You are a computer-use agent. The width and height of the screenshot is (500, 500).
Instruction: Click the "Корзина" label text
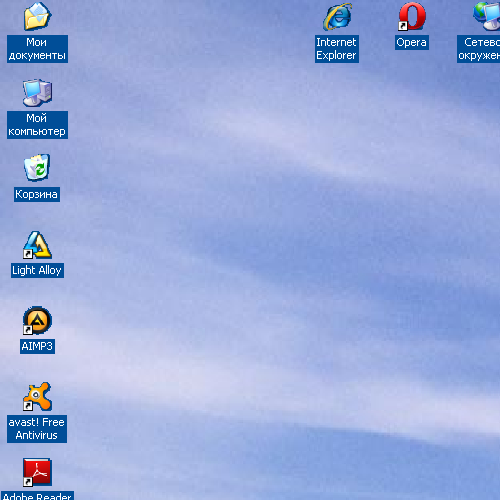coord(37,194)
